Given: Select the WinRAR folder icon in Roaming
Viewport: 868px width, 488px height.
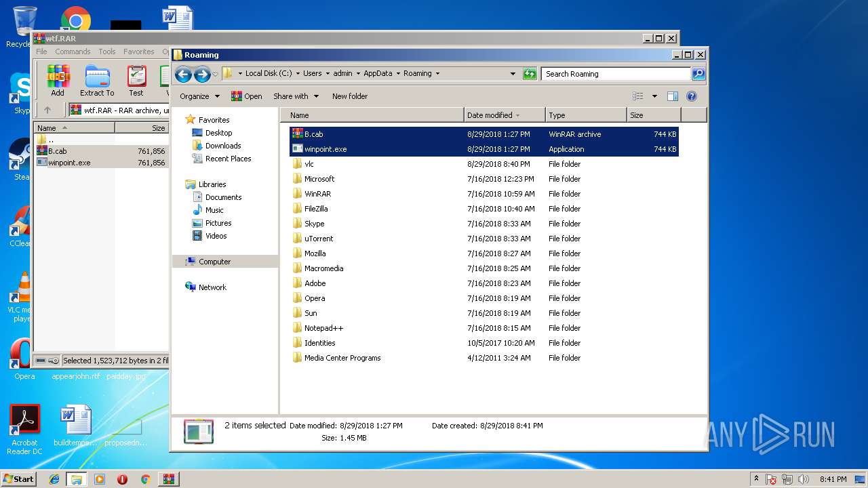Looking at the screenshot, I should click(x=297, y=193).
